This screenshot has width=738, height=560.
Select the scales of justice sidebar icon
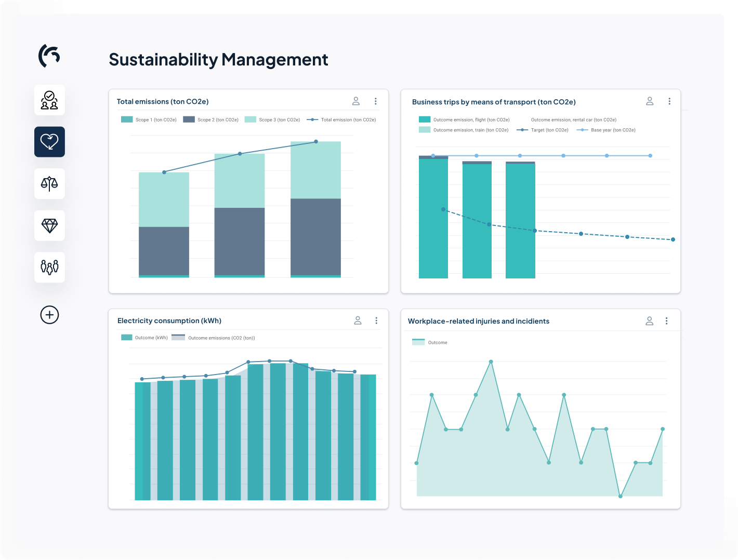(49, 183)
